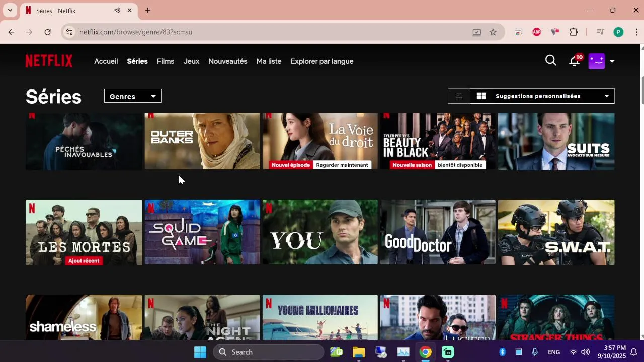Image resolution: width=644 pixels, height=362 pixels.
Task: Click the Netflix logo
Action: pos(49,61)
